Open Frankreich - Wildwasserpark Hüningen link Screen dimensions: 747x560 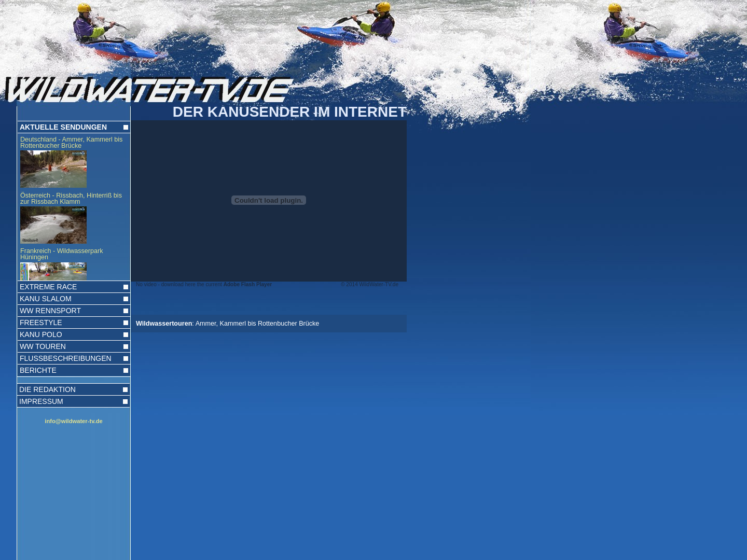point(62,254)
